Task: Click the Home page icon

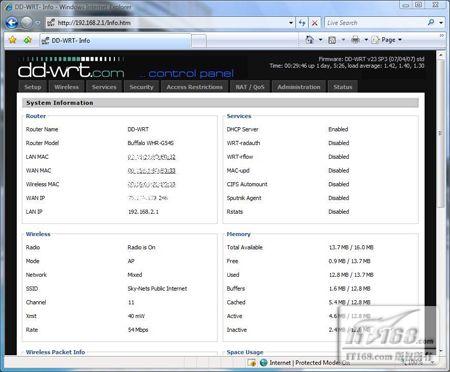Action: point(310,40)
